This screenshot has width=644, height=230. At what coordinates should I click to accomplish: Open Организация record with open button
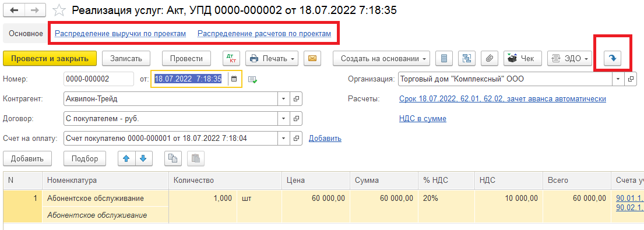630,79
